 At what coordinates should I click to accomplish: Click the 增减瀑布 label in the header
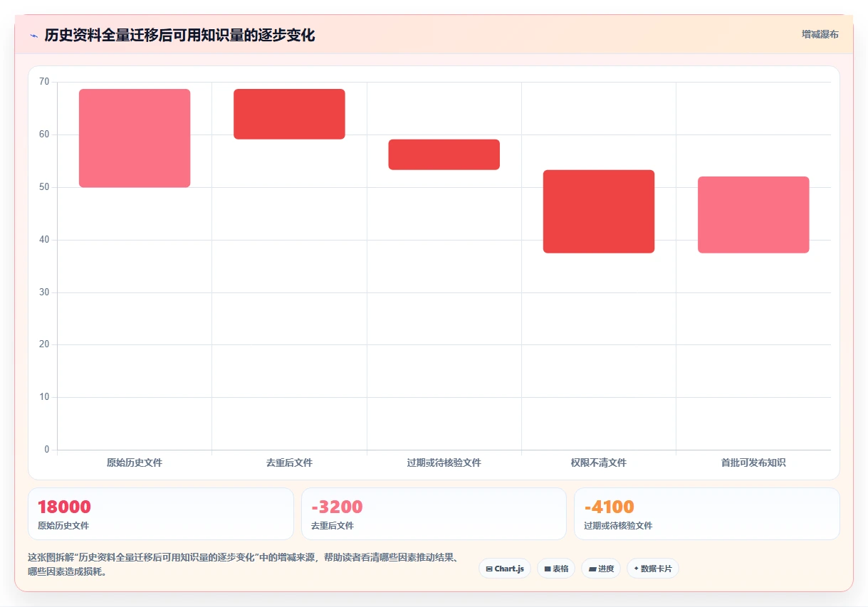click(x=820, y=34)
